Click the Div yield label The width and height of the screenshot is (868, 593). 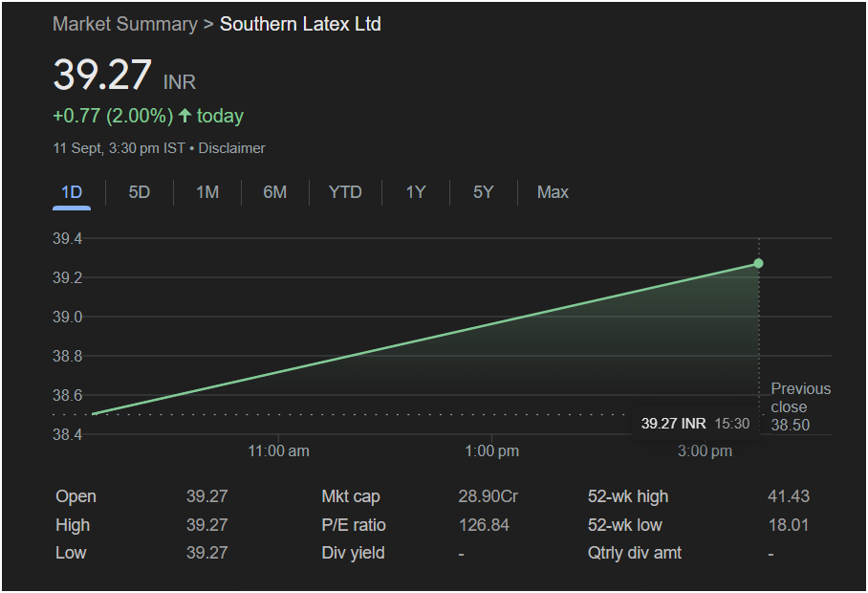[x=353, y=553]
